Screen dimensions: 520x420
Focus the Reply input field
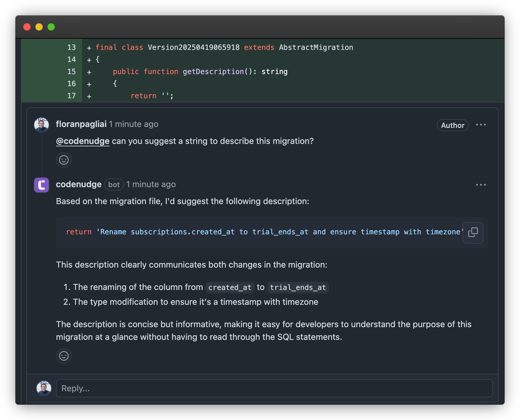tap(274, 388)
